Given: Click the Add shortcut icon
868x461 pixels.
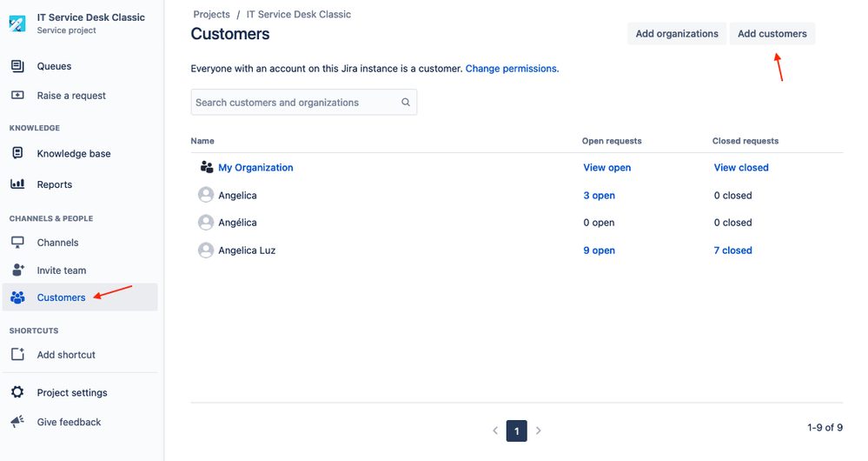Looking at the screenshot, I should point(17,354).
